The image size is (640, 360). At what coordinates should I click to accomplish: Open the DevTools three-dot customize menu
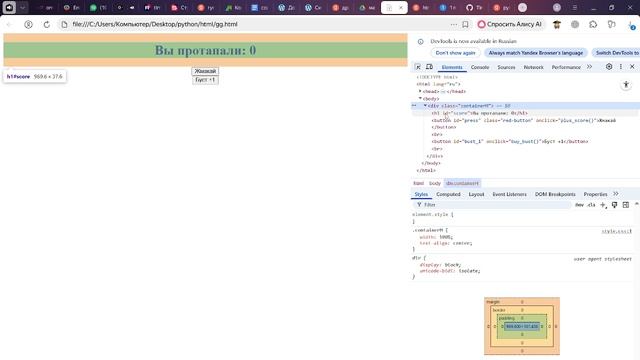pos(621,67)
